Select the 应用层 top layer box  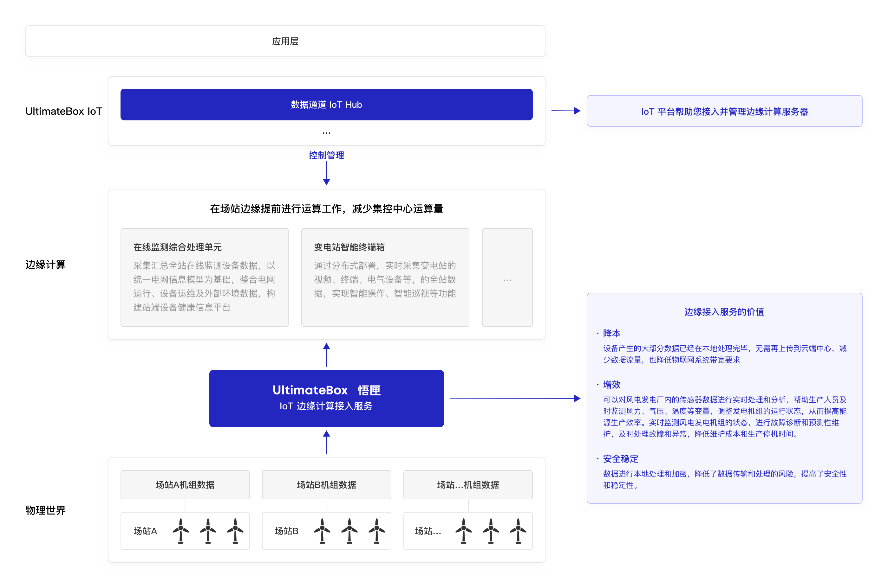(285, 41)
